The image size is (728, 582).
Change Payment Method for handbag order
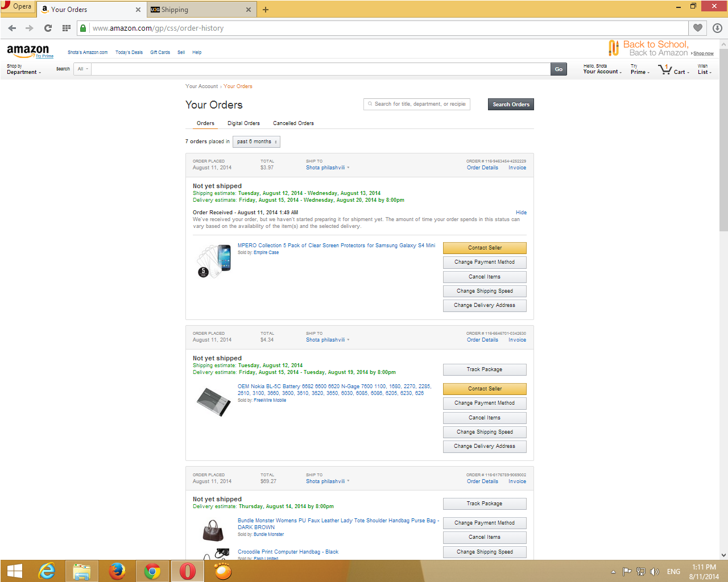point(485,523)
